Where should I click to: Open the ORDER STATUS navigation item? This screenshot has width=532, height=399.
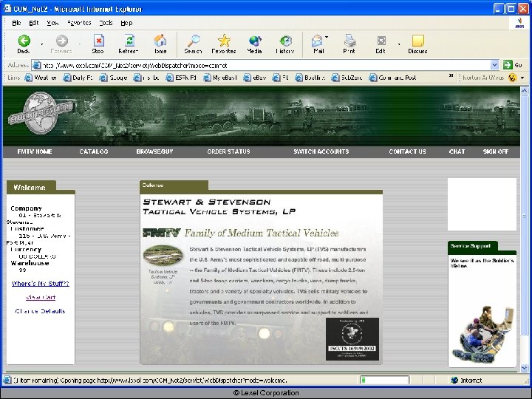tap(228, 151)
